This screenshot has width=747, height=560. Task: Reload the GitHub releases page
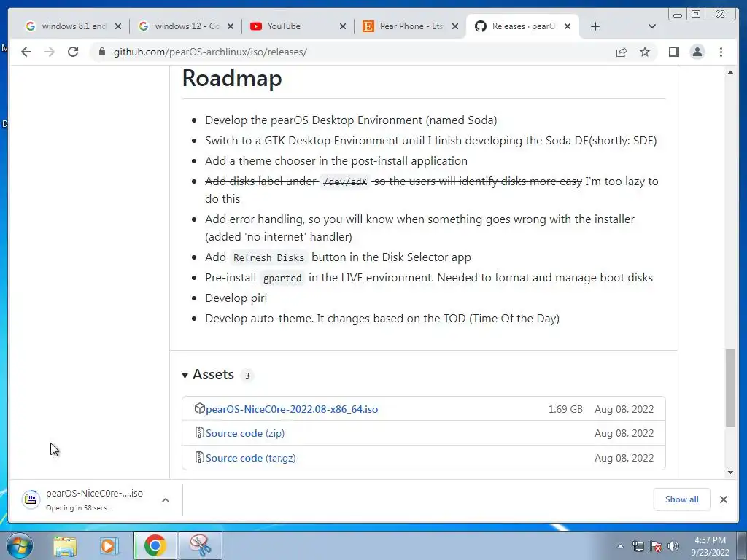(x=73, y=52)
